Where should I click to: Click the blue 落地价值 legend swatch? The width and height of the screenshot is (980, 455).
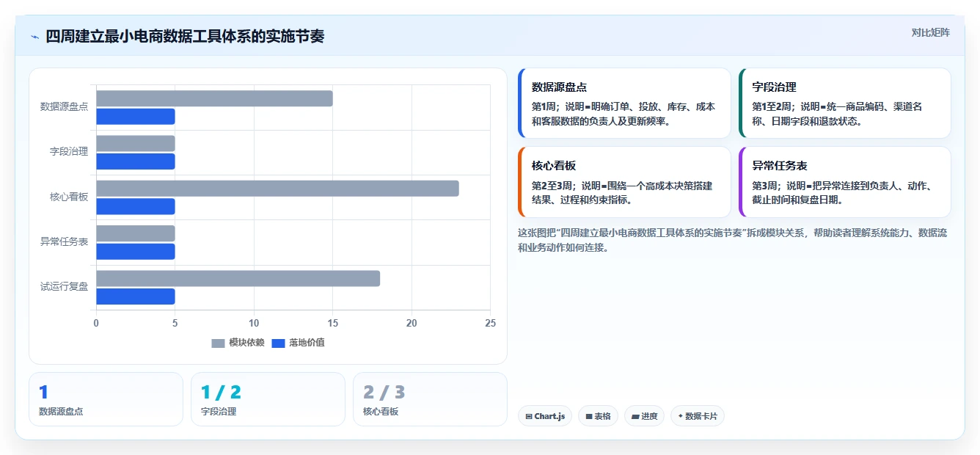(x=278, y=343)
